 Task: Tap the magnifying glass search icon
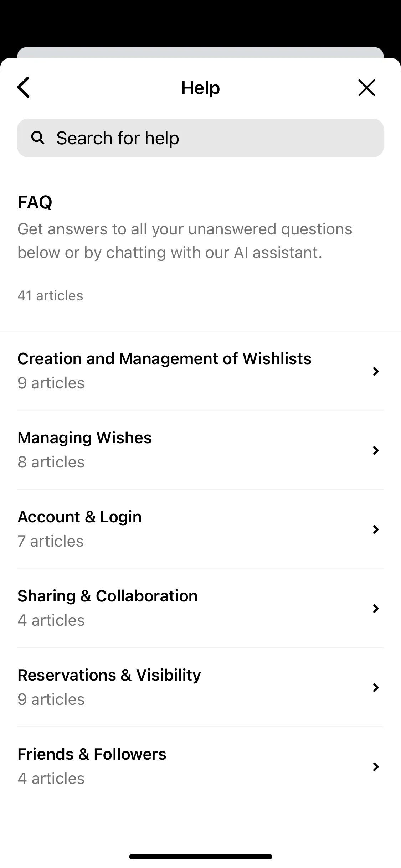pyautogui.click(x=38, y=138)
